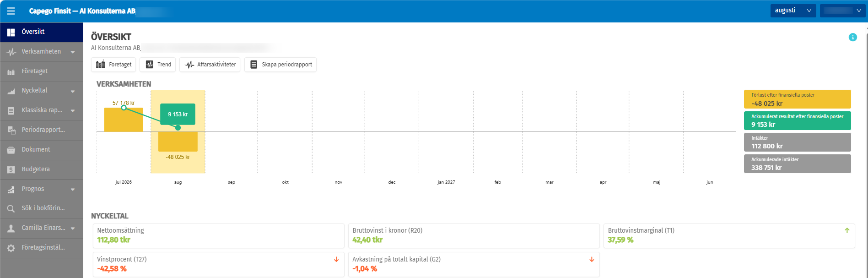Select the Ackumulerade intäkter 338 751 kr tile
Image resolution: width=868 pixels, height=278 pixels.
(798, 164)
